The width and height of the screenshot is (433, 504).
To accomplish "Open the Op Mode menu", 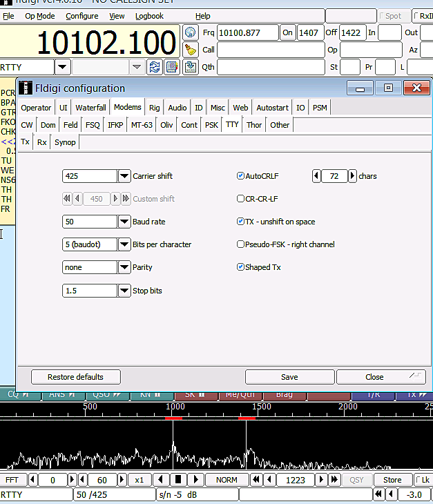I will click(x=40, y=16).
